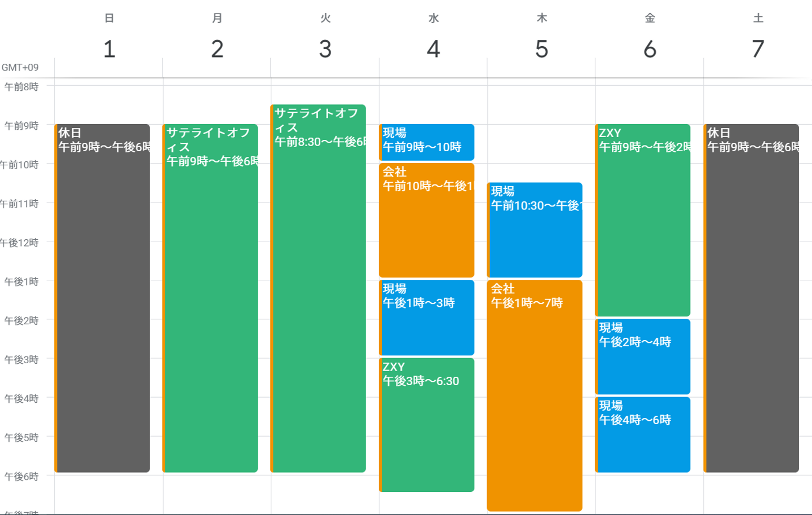Image resolution: width=812 pixels, height=515 pixels.
Task: Open the 休日 event on Sunday
Action: coord(103,298)
